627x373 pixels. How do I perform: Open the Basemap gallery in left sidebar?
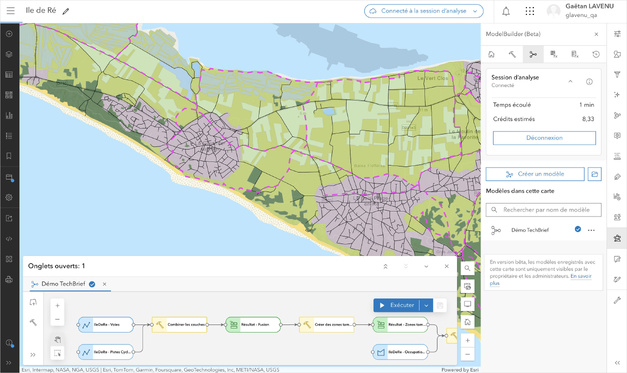pyautogui.click(x=9, y=95)
